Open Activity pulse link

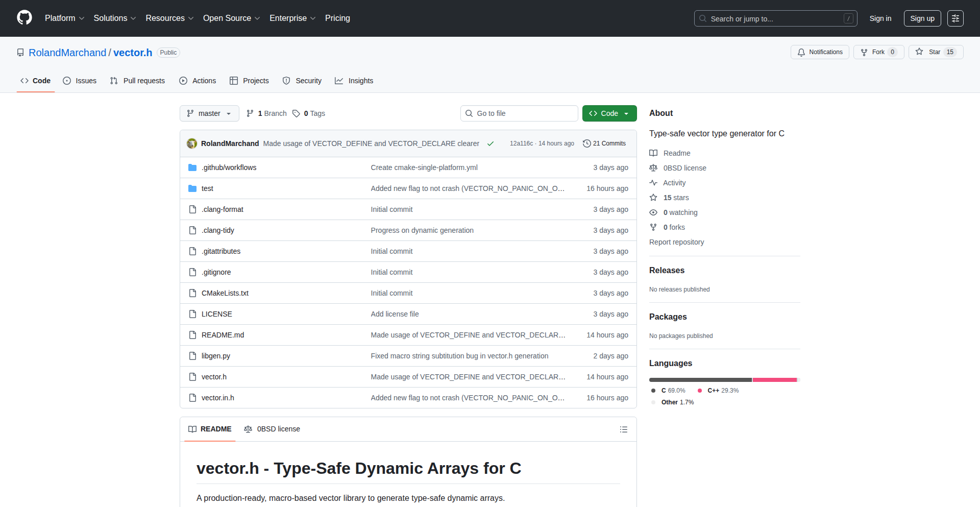668,183
